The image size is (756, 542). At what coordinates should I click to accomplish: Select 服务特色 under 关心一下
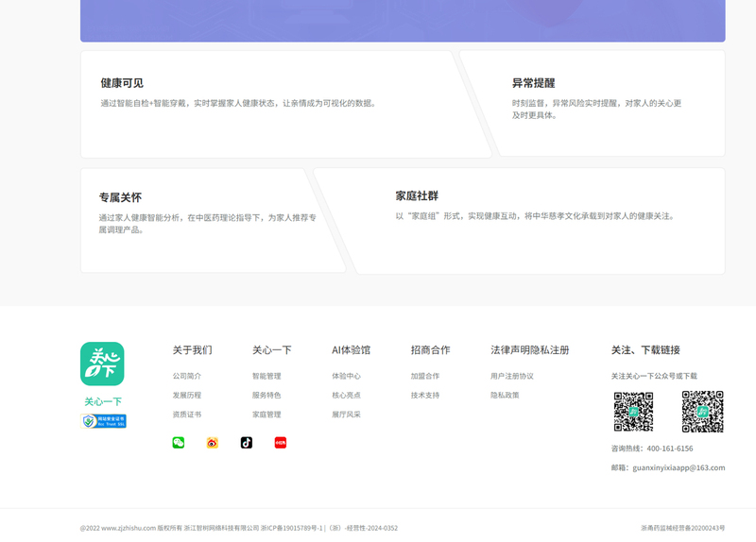coord(266,396)
